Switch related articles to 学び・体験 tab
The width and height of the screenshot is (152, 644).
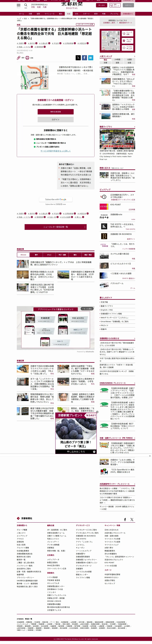pyautogui.click(x=62, y=255)
